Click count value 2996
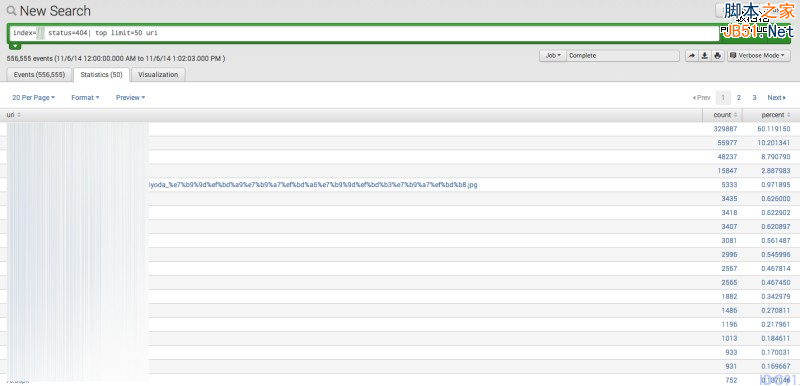The image size is (800, 386). 729,254
